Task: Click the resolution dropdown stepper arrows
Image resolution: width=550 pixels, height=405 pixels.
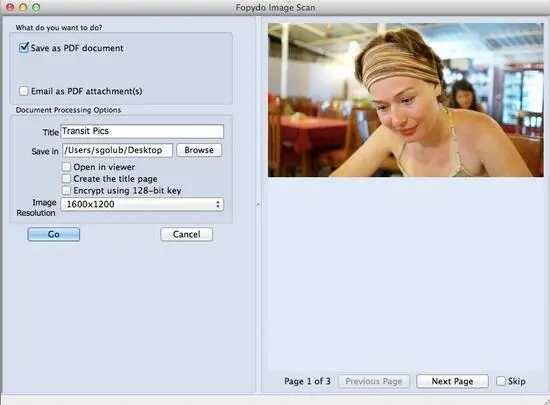Action: [x=218, y=204]
